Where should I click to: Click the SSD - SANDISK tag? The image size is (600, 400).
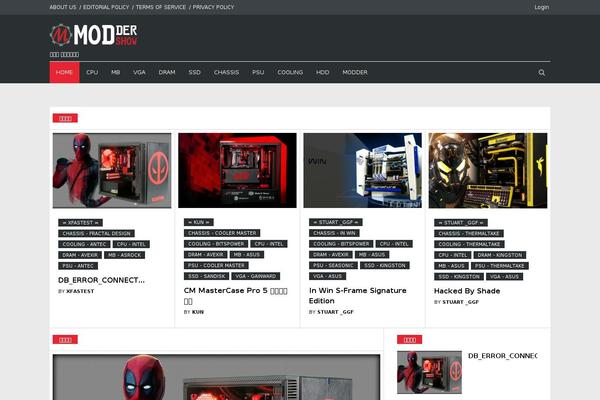pos(206,276)
